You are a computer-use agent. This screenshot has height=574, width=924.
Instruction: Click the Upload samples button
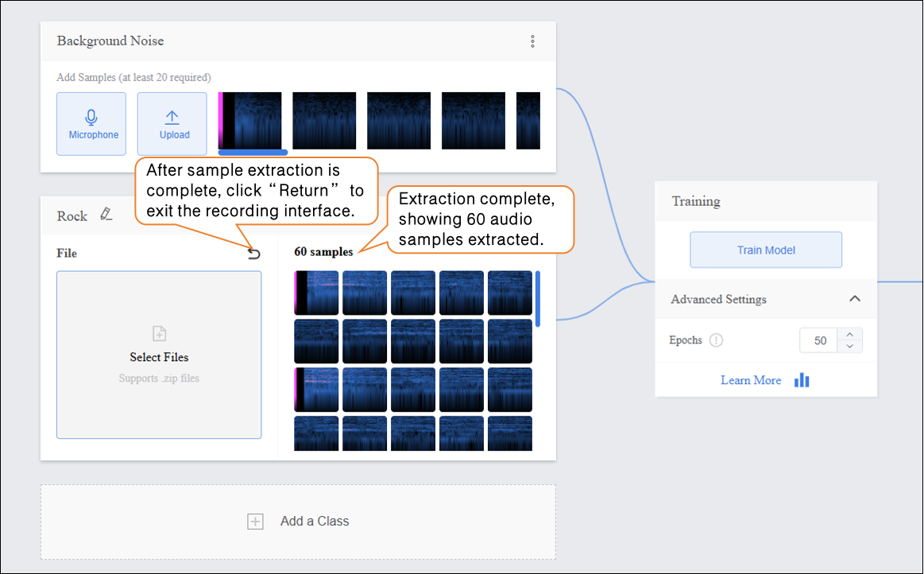coord(172,124)
